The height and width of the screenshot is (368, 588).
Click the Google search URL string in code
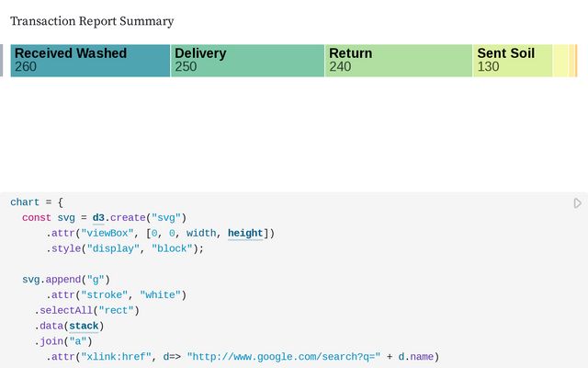pyautogui.click(x=283, y=357)
